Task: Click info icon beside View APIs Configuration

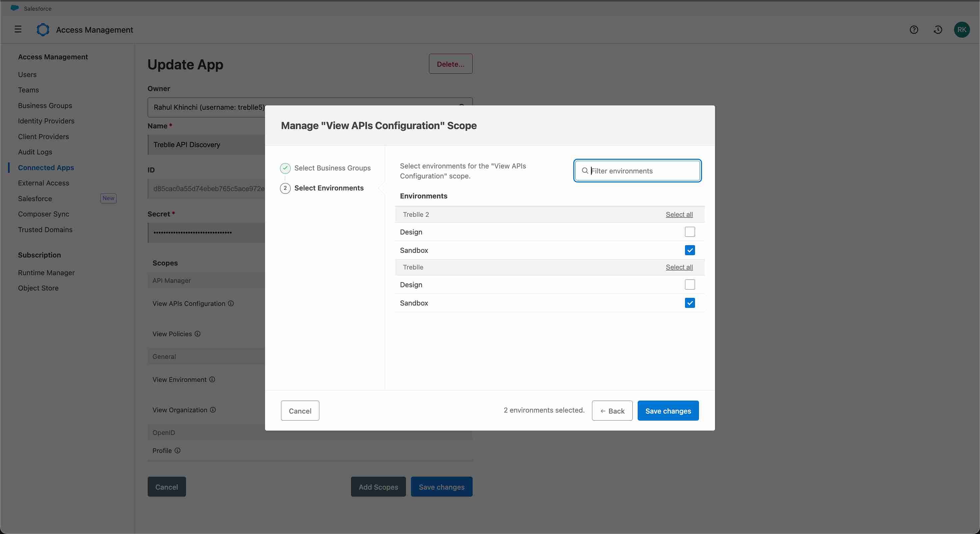Action: coord(231,303)
